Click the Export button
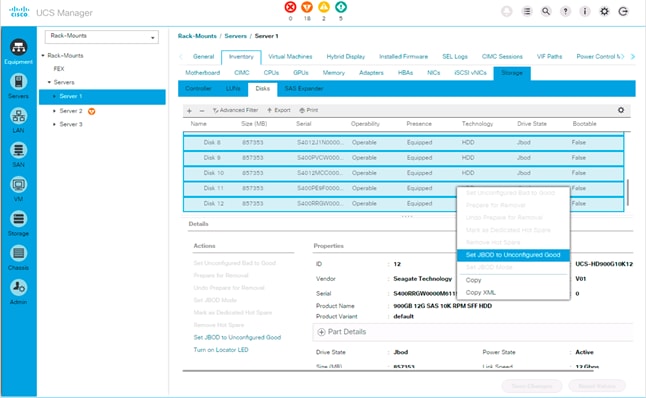 (x=279, y=110)
